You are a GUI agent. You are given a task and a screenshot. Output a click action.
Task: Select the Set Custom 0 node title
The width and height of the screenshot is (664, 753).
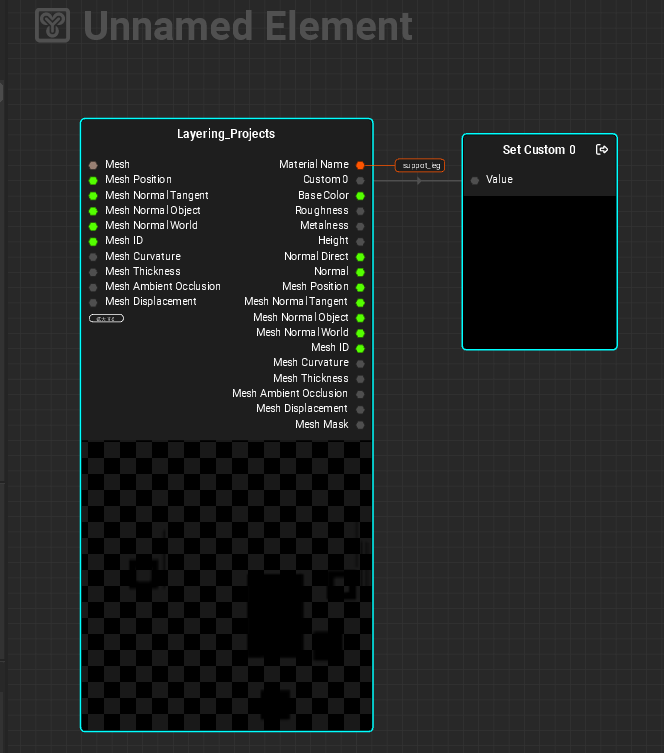tap(539, 150)
